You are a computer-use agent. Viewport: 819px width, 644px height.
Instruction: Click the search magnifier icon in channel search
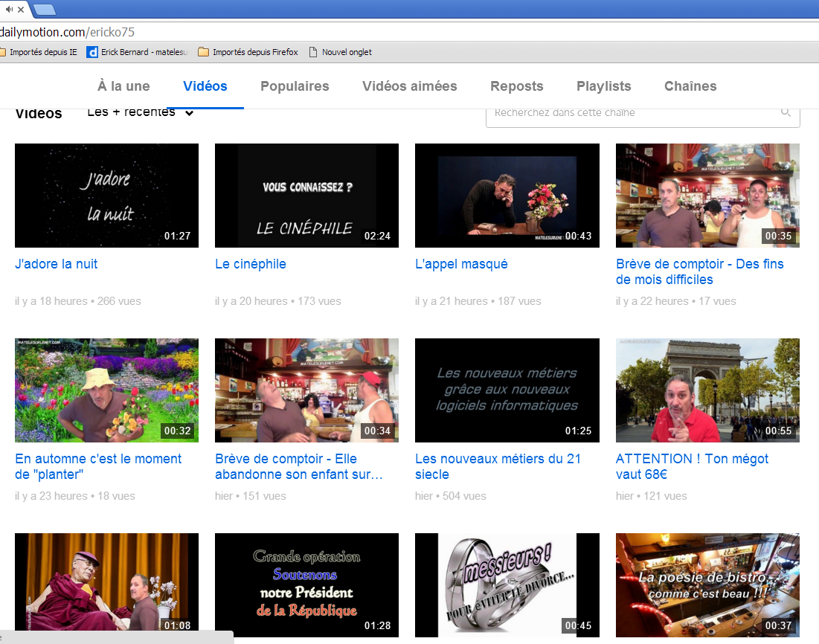click(x=786, y=112)
